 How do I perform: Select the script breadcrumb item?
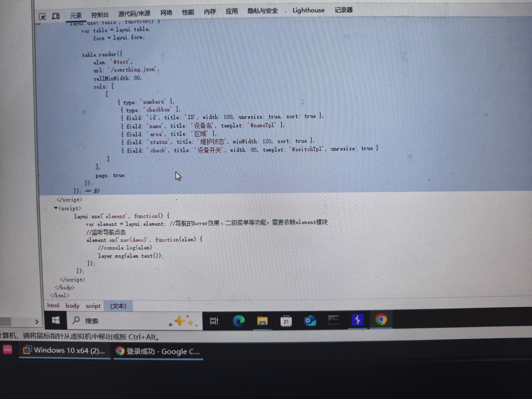point(93,306)
